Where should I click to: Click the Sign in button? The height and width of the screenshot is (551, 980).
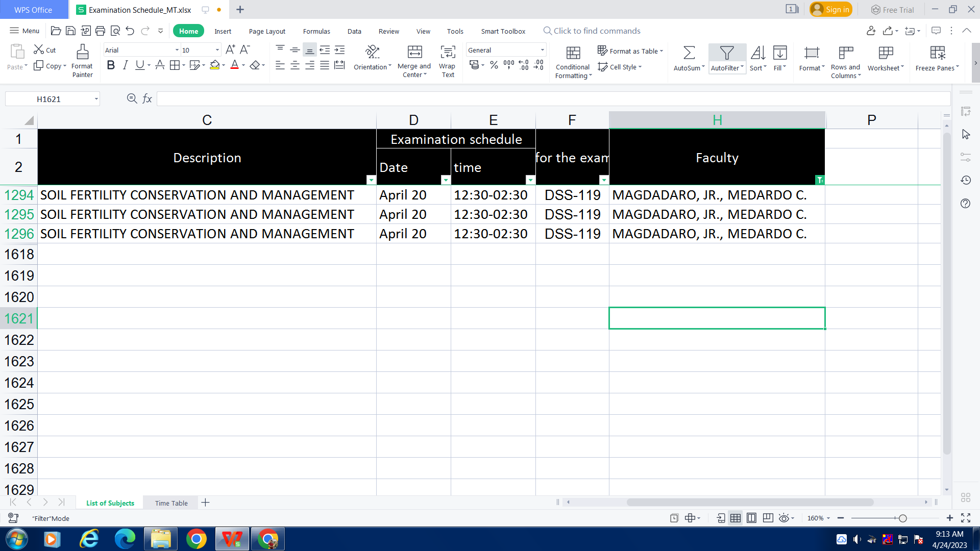[831, 10]
